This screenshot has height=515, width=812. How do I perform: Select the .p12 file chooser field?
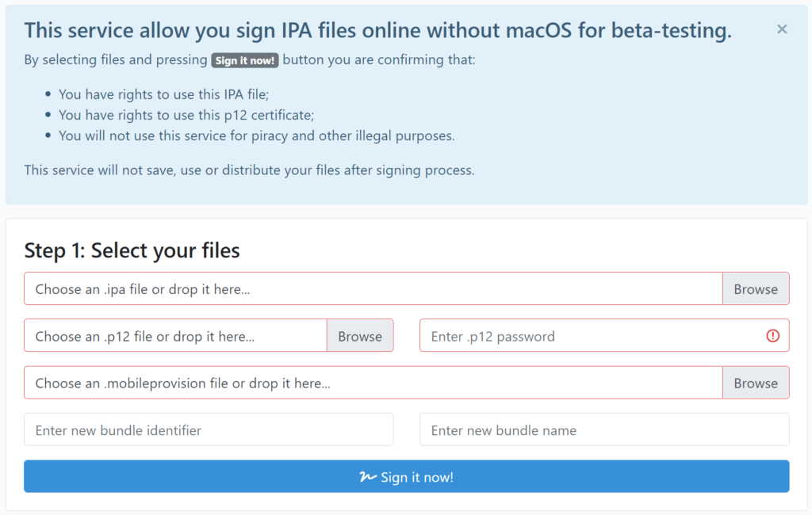tap(175, 336)
